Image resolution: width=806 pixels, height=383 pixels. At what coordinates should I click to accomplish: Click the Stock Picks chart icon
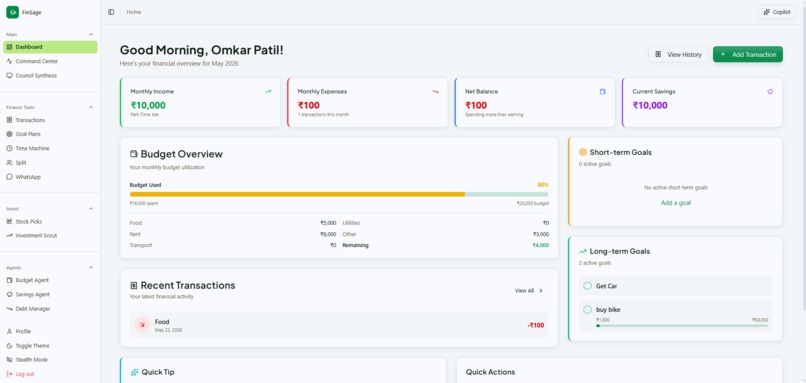(9, 222)
